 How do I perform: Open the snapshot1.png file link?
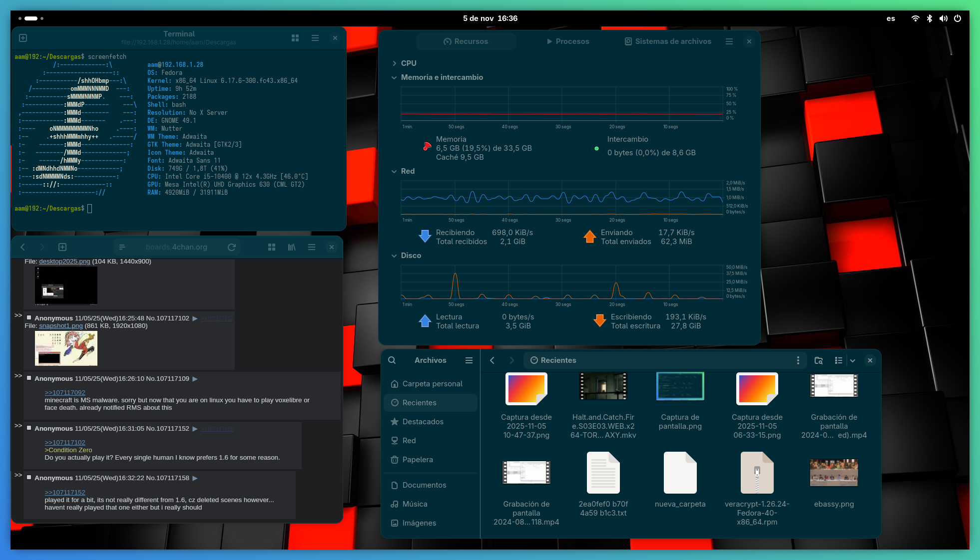point(60,326)
